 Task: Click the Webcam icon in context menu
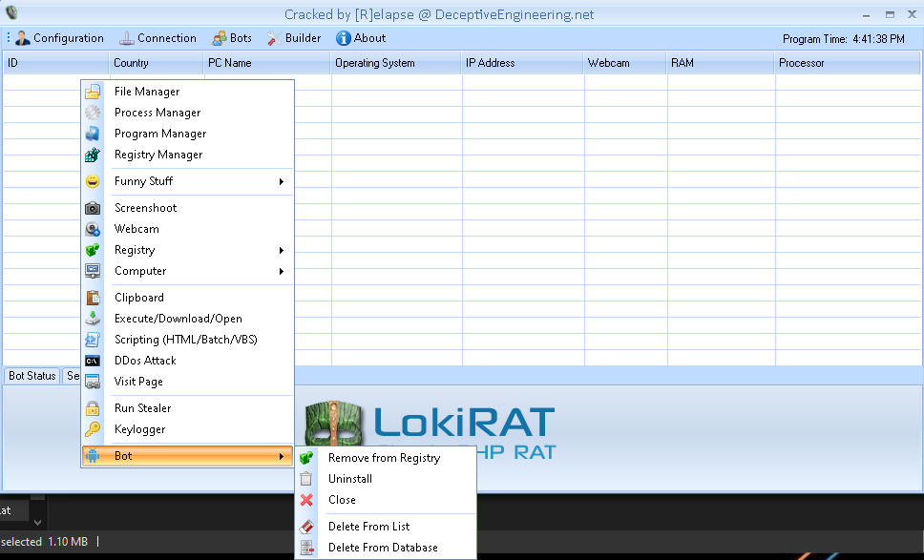click(93, 229)
